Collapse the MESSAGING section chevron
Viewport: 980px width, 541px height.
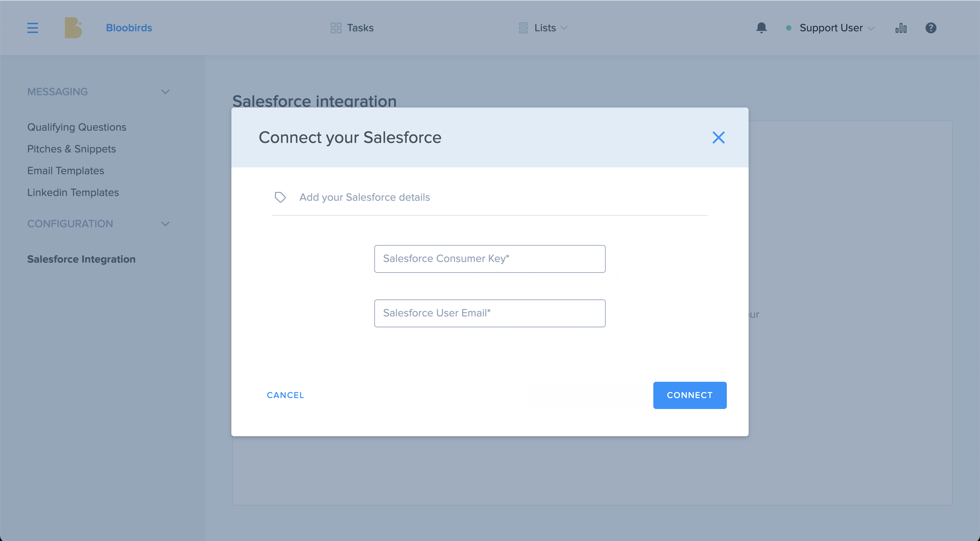pos(165,92)
